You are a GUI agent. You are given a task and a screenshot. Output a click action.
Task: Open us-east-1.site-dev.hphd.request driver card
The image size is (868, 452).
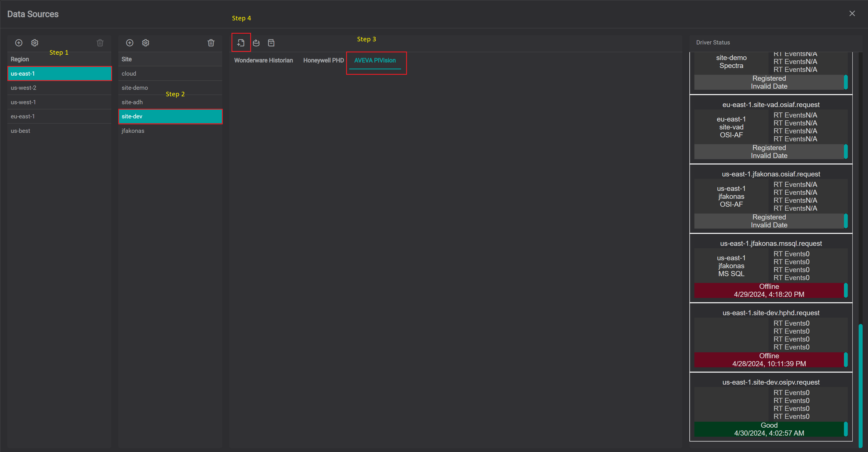[x=771, y=338]
